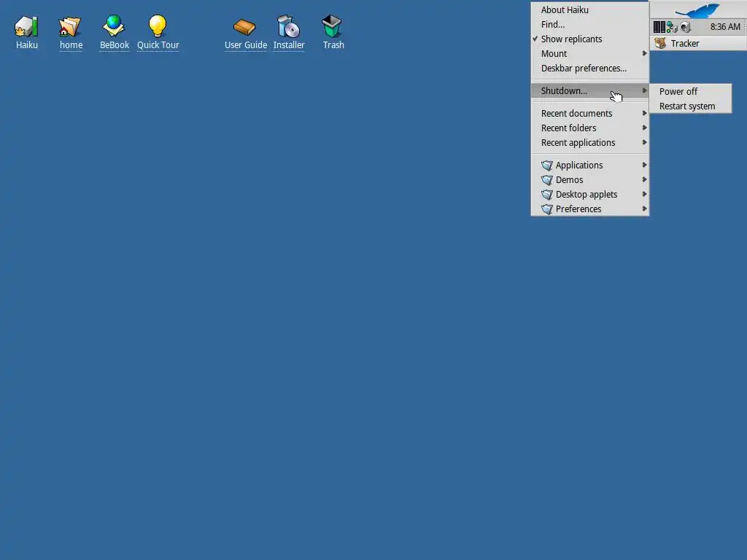
Task: Toggle the Show replicants checkmark
Action: point(535,39)
